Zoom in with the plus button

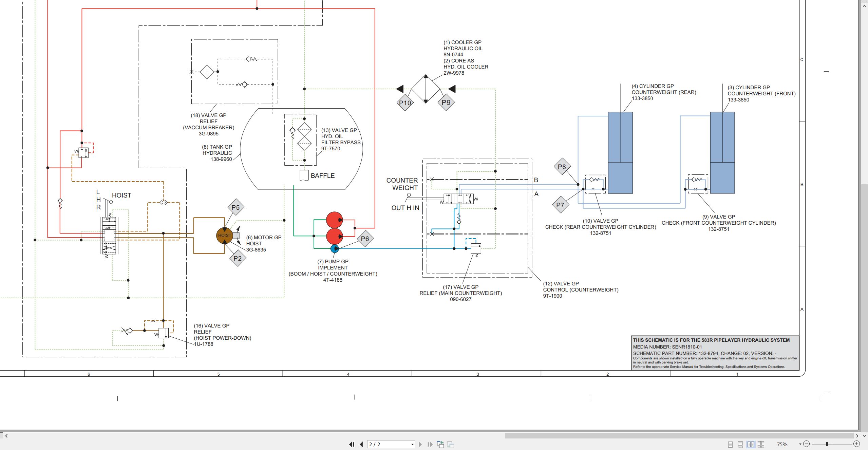point(856,444)
